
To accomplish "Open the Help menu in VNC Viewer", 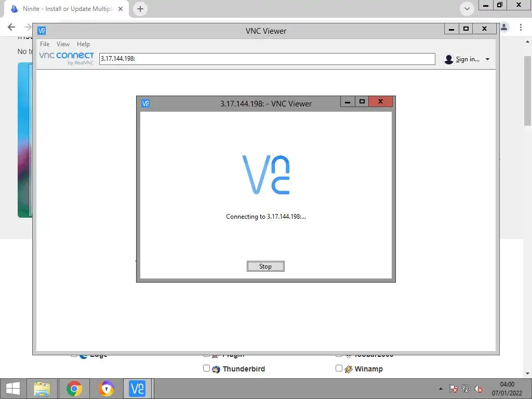I will tap(83, 44).
